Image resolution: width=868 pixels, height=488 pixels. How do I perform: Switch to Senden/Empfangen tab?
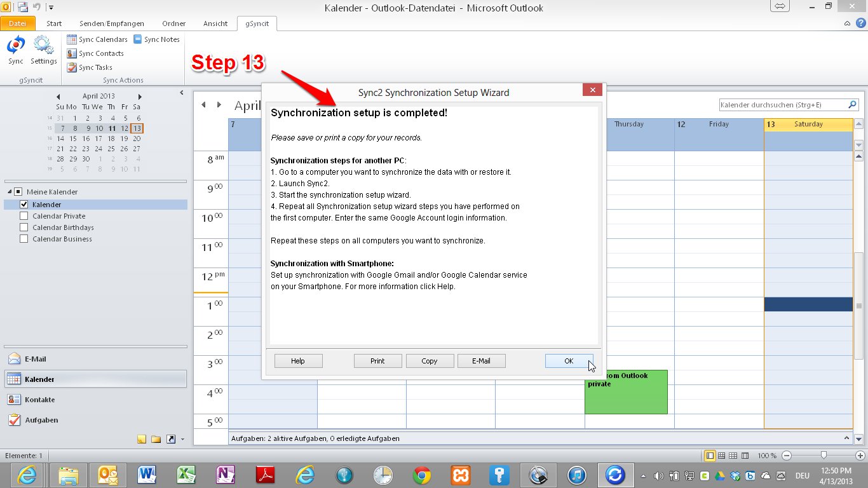pyautogui.click(x=111, y=24)
